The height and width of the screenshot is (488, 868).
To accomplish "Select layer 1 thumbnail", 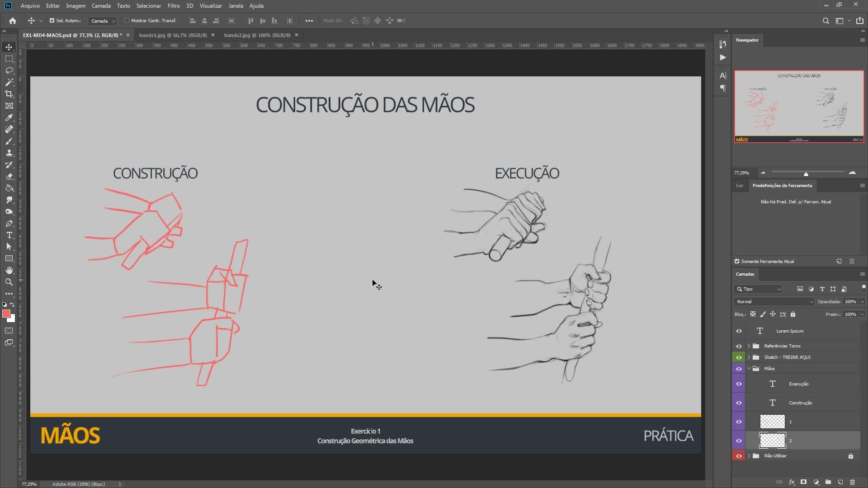I will point(772,422).
